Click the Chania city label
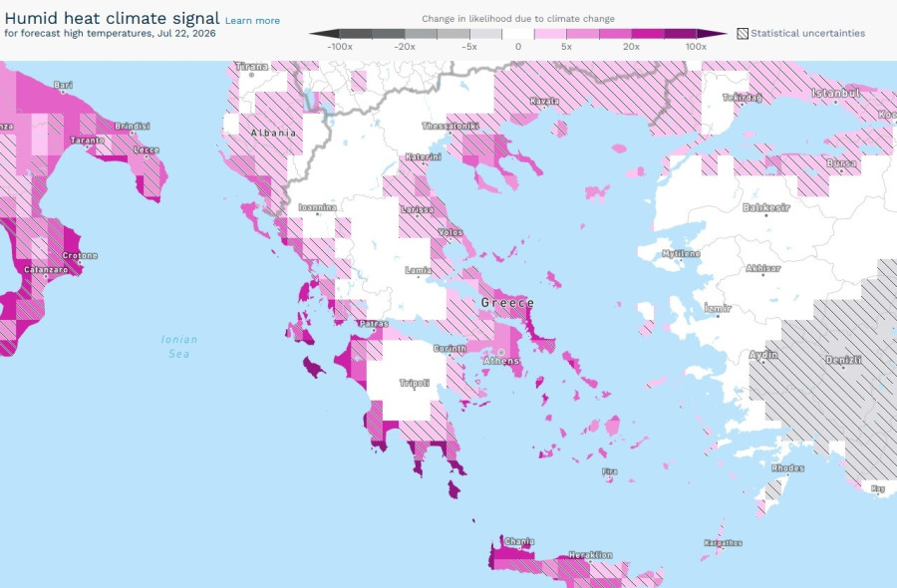The width and height of the screenshot is (897, 588). [x=519, y=541]
